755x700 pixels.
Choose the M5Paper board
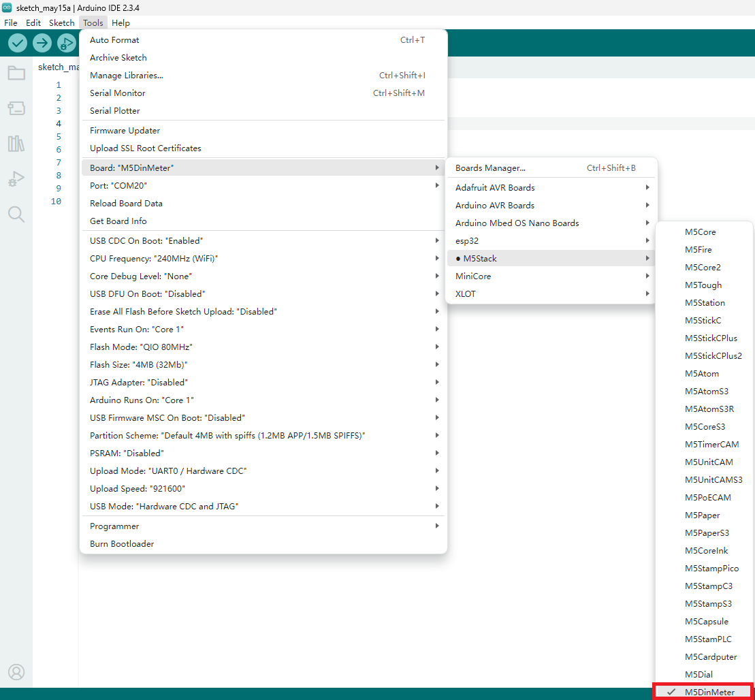[x=704, y=515]
